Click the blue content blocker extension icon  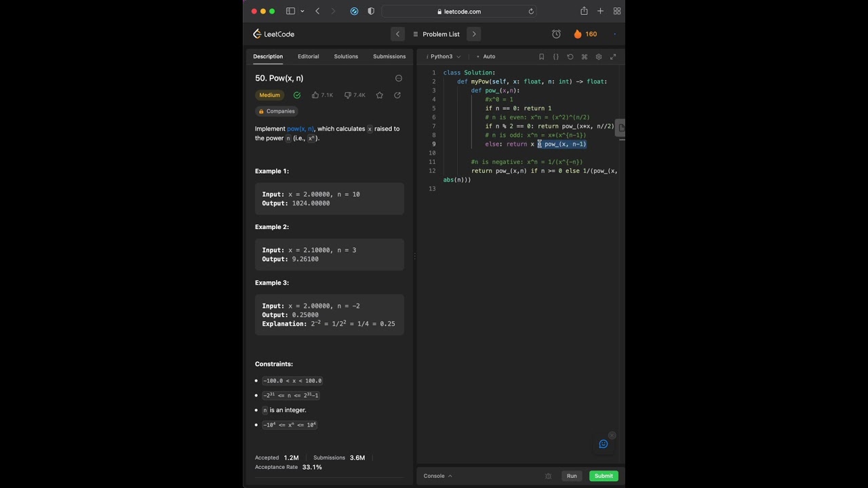tap(354, 11)
